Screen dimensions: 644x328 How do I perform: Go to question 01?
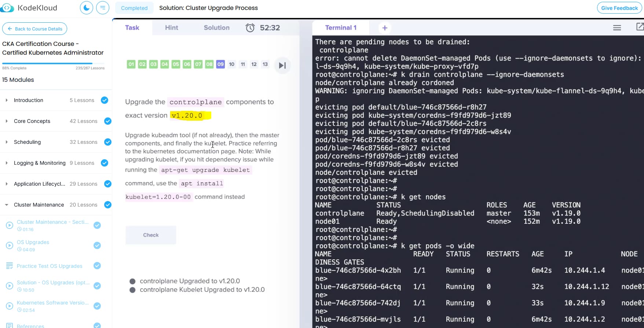coord(131,64)
